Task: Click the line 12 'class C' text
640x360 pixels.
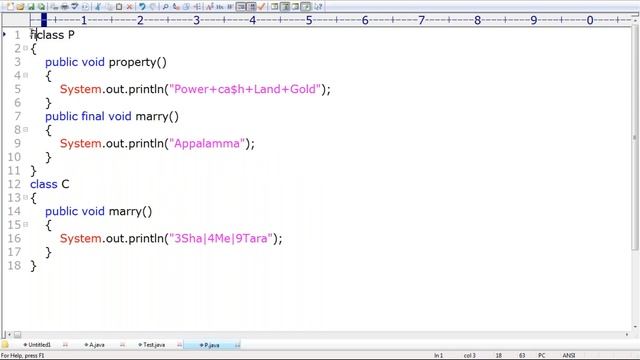Action: coord(49,184)
